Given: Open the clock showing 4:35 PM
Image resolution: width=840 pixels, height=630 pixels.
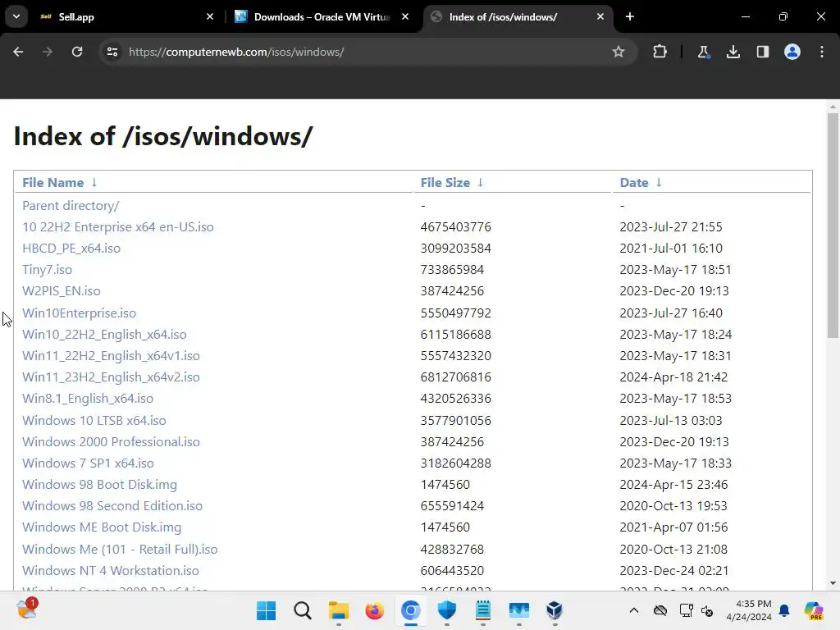Looking at the screenshot, I should 749,610.
